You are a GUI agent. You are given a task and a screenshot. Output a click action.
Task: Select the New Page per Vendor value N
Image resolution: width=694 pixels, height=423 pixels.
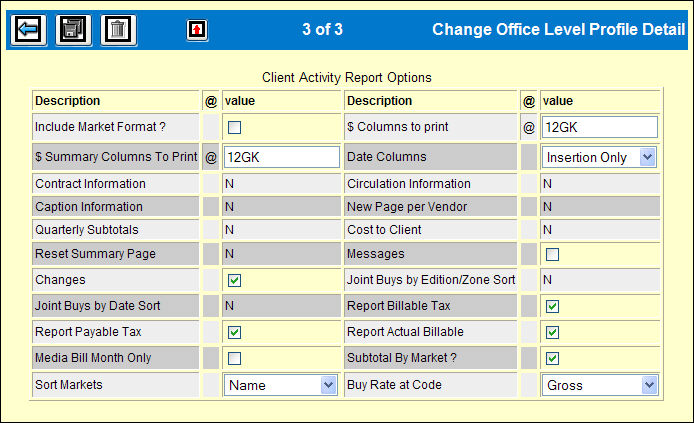click(x=547, y=207)
